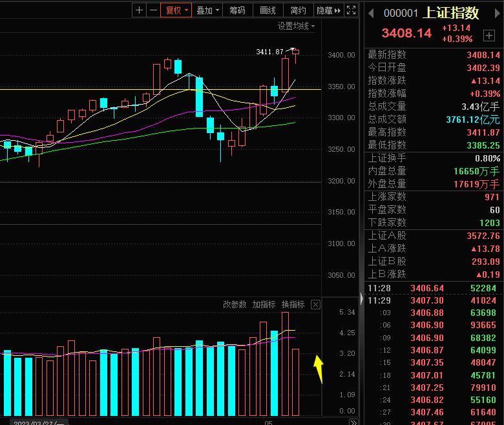
Task: Click 总成交量 value 3.43亿手
Action: [481, 107]
